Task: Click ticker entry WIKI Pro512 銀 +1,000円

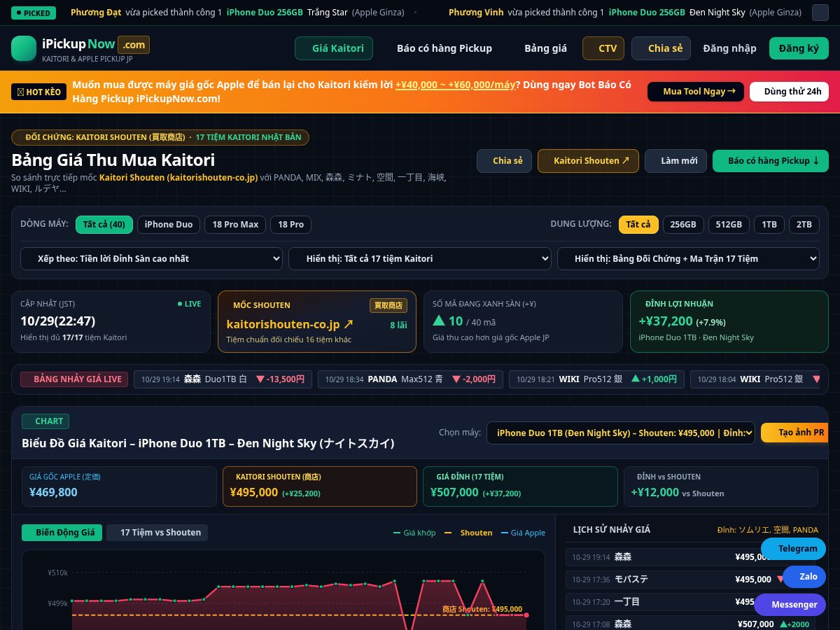Action: click(596, 379)
